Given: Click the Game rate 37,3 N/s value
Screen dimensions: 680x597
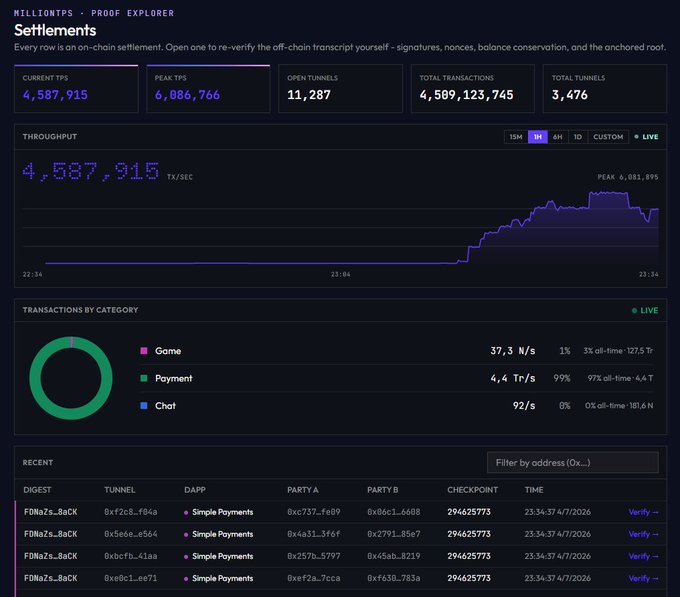Looking at the screenshot, I should tap(513, 351).
